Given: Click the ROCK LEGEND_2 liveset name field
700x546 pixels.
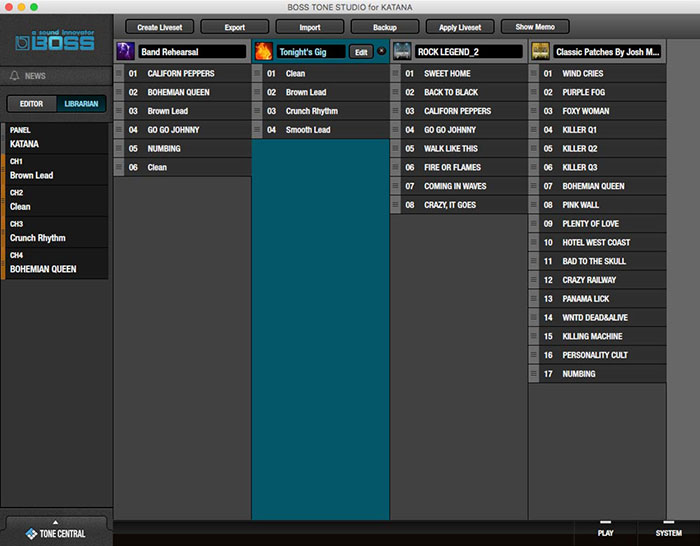Looking at the screenshot, I should pyautogui.click(x=469, y=52).
